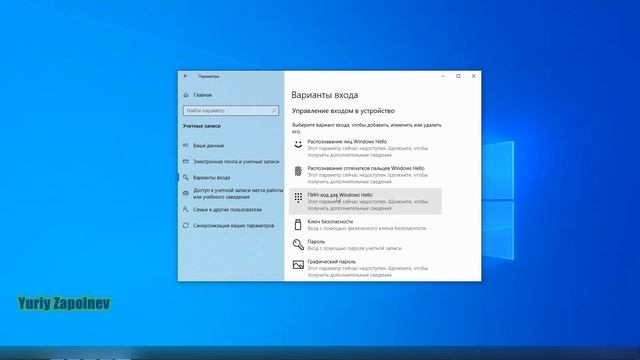This screenshot has height=360, width=640.
Task: Expand ПИН-код для Windows Hello option
Action: coord(365,201)
